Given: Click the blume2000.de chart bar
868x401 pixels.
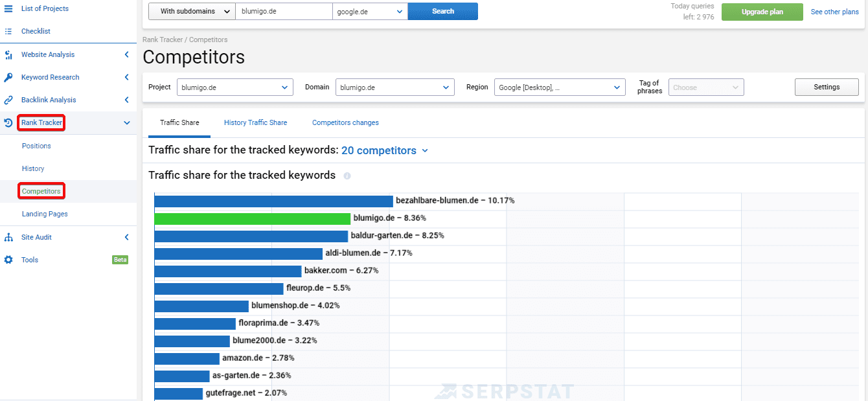Looking at the screenshot, I should pyautogui.click(x=192, y=341).
